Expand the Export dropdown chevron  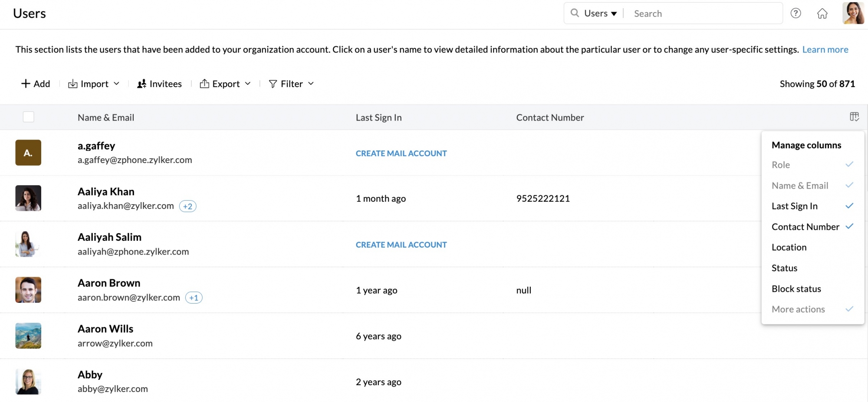(x=248, y=84)
